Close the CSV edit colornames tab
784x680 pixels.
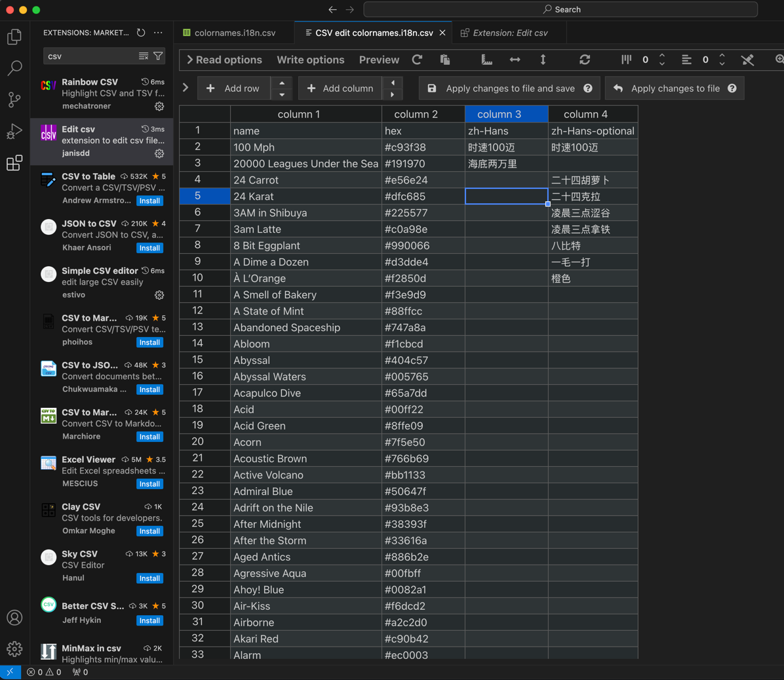[442, 33]
